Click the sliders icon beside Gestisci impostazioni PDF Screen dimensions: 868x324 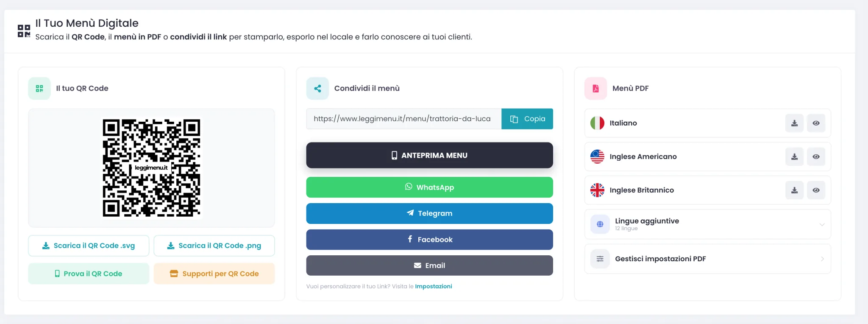pyautogui.click(x=600, y=259)
